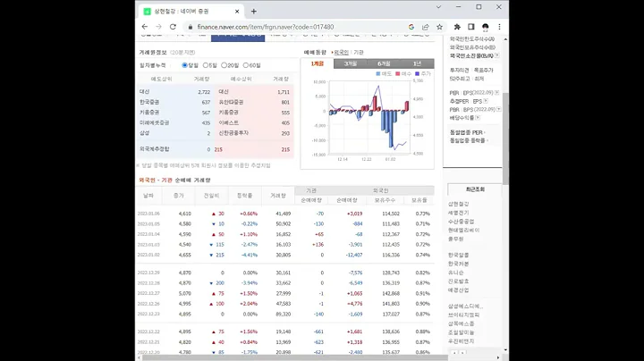Image resolution: width=644 pixels, height=361 pixels.
Task: Click the blue 매도 legend swatch
Action: point(377,74)
